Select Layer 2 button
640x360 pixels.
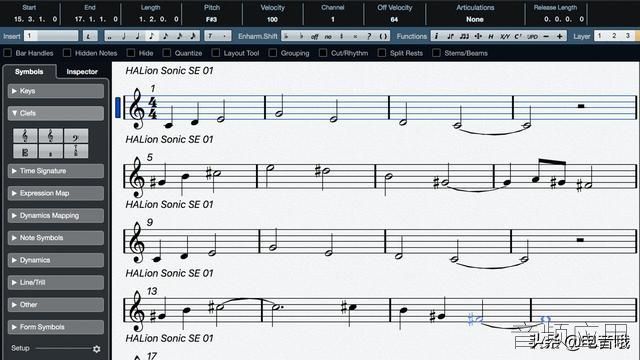pos(614,36)
